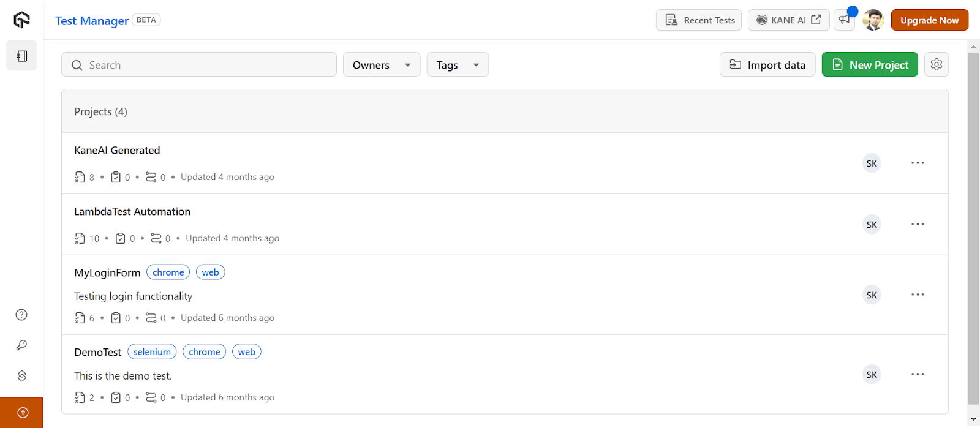The image size is (980, 428).
Task: Open the search magnifier in search bar
Action: click(x=76, y=64)
